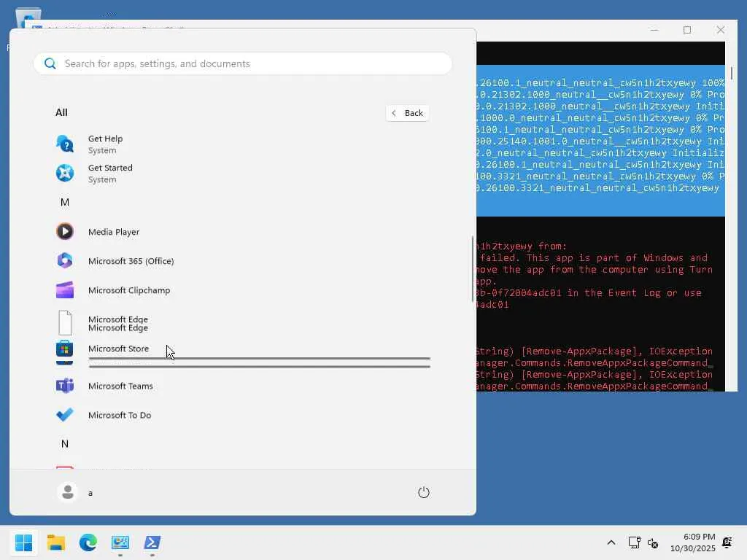Select 'Microsoft Clipchamp' label

point(129,290)
